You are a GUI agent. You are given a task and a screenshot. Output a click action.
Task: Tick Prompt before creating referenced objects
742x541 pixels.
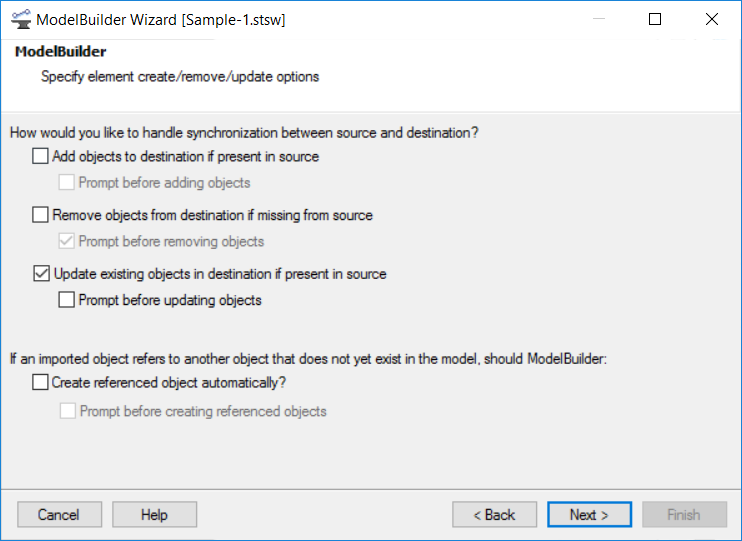(68, 410)
